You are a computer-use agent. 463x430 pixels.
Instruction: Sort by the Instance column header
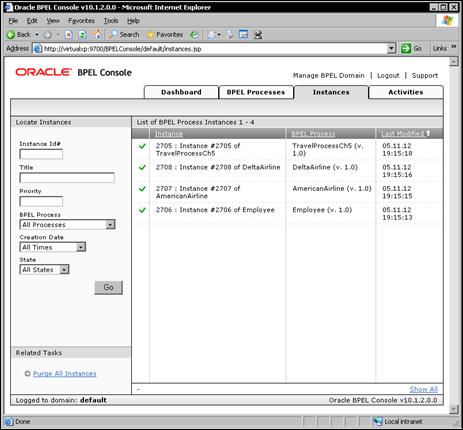pyautogui.click(x=169, y=134)
